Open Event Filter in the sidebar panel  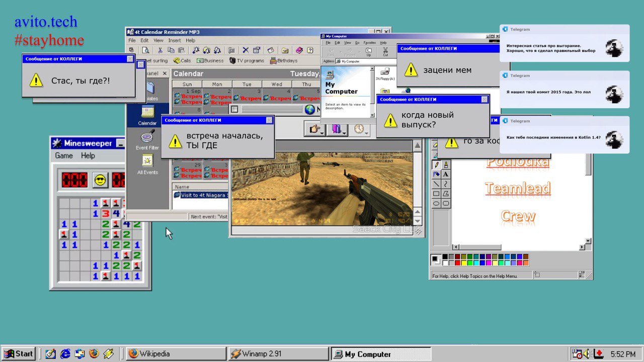coord(147,140)
